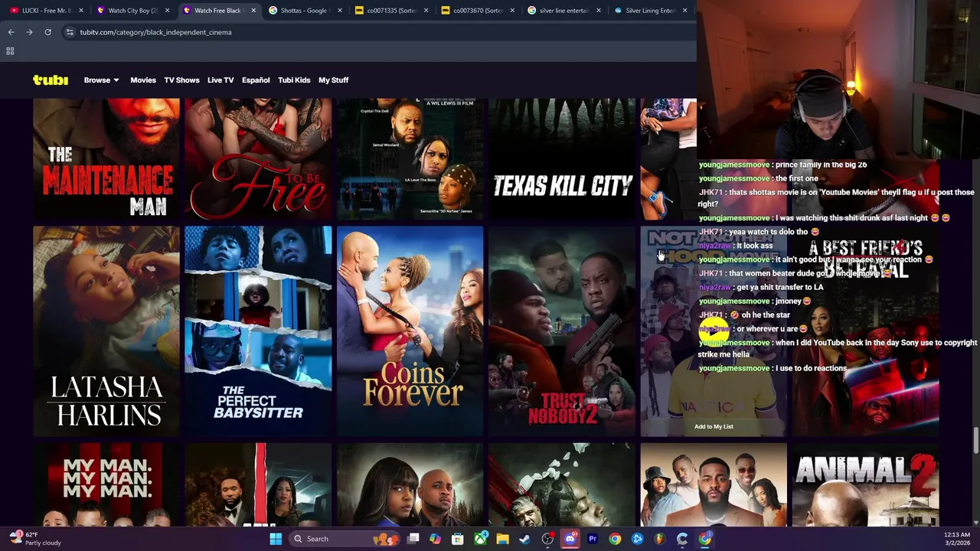Screen dimensions: 980x551
Task: Open Xbox app from taskbar
Action: click(x=480, y=539)
